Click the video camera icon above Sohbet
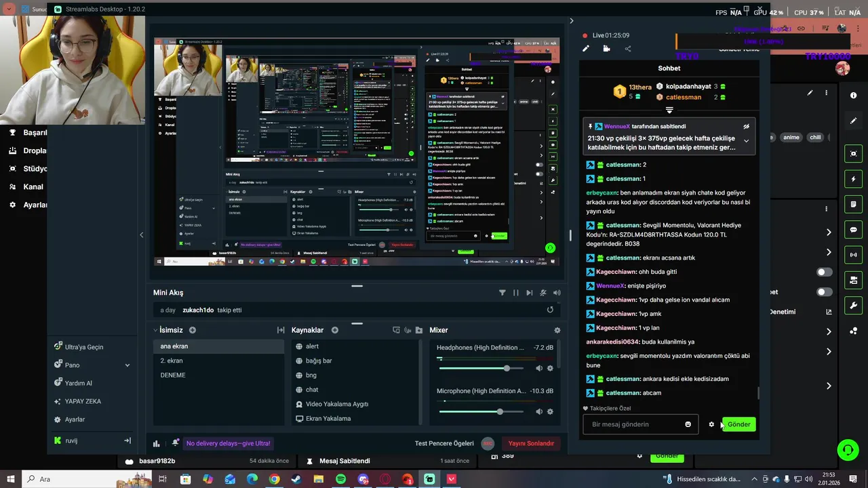868x488 pixels. [x=606, y=49]
